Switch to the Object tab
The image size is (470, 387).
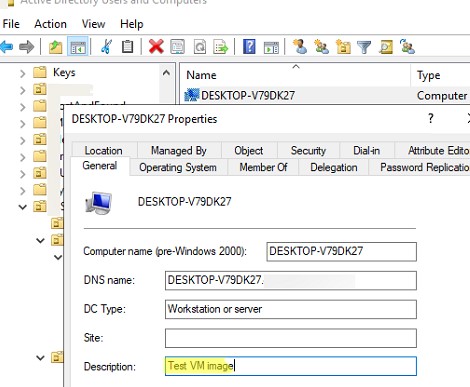pyautogui.click(x=249, y=150)
